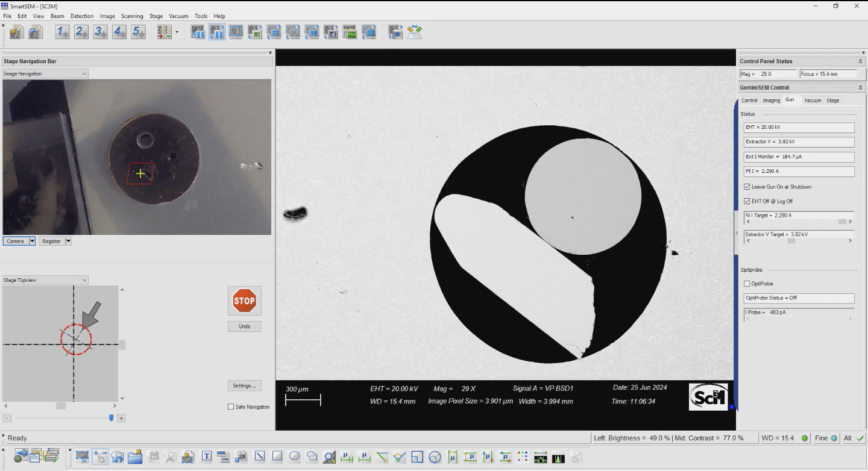The height and width of the screenshot is (471, 868).
Task: Uncheck EHT Off @ Log Off
Action: point(747,201)
